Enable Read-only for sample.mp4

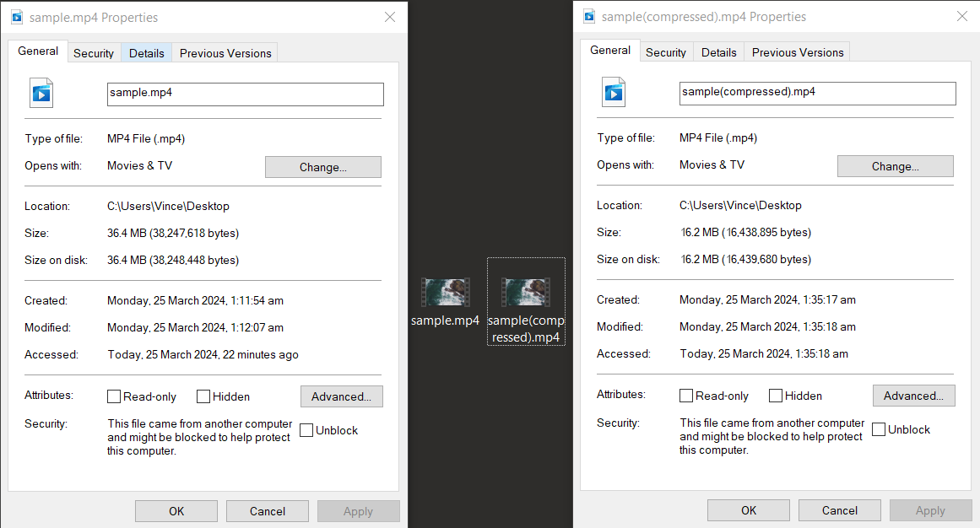coord(114,396)
